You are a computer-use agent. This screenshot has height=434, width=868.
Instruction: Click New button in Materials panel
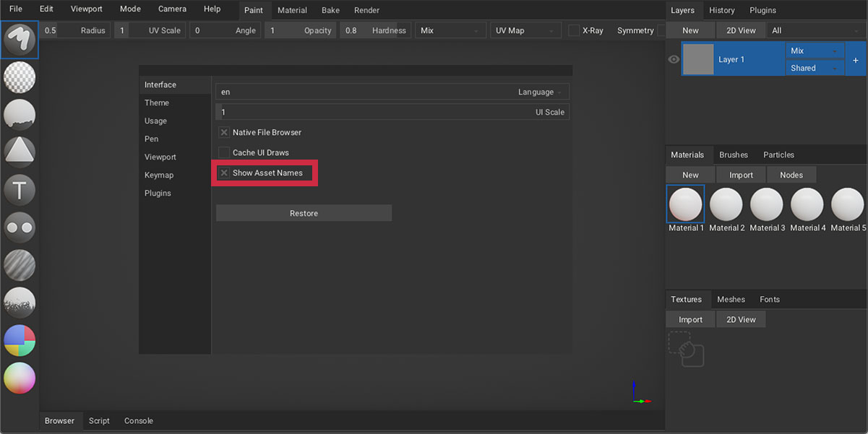coord(690,175)
